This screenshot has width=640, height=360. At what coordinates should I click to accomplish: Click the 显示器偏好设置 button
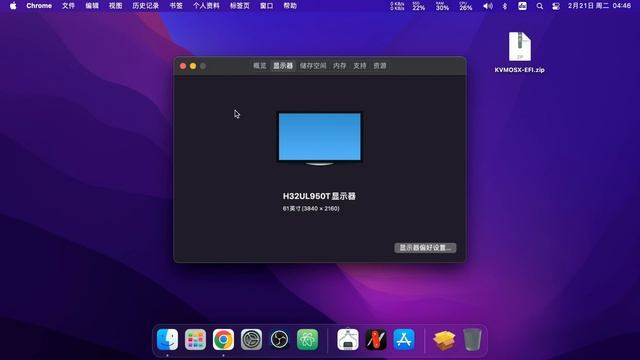(x=425, y=248)
